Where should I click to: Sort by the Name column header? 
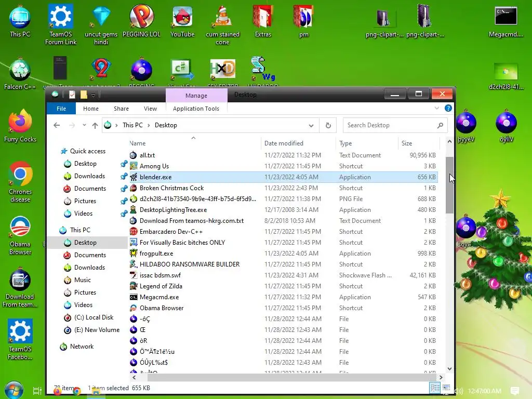[195, 143]
